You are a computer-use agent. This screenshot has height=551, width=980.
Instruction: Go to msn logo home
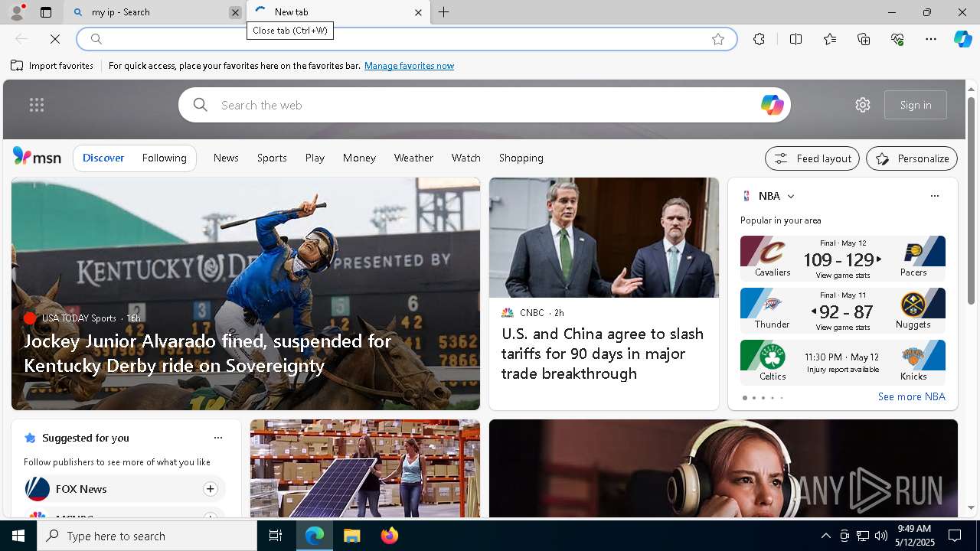37,157
